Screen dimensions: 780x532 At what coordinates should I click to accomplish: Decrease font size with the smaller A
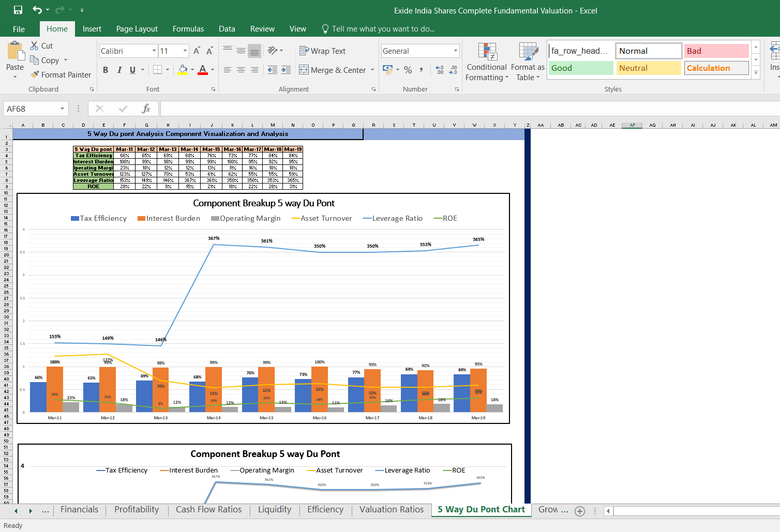click(209, 51)
